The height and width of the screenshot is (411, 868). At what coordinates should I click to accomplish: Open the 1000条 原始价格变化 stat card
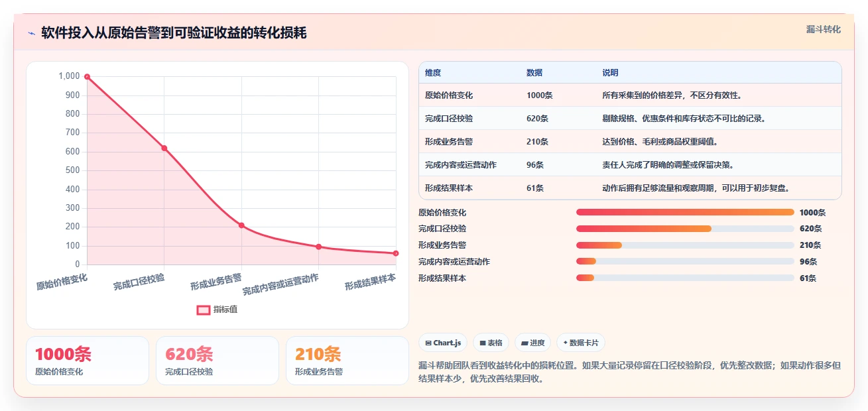[88, 361]
